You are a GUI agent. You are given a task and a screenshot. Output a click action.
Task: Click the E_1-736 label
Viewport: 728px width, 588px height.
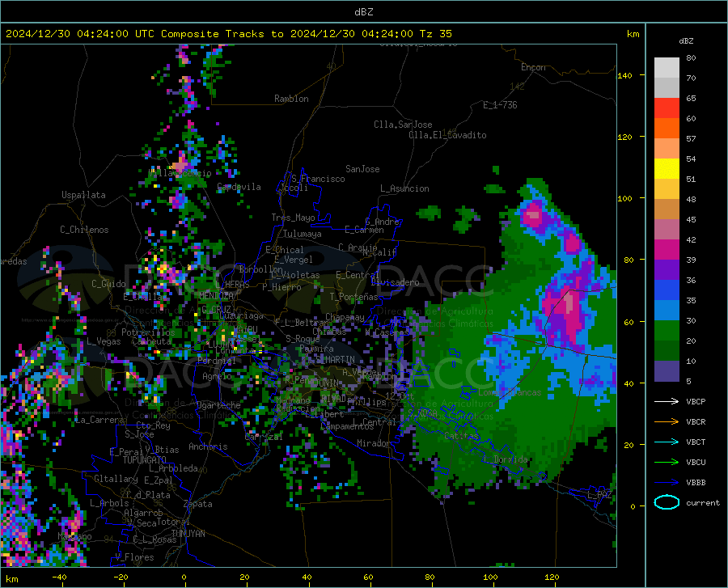(x=500, y=105)
